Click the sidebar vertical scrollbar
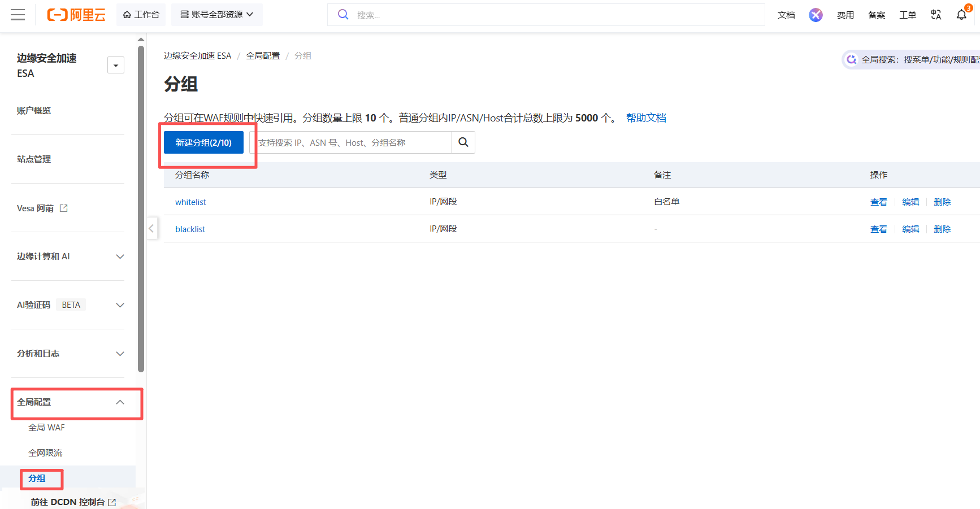Screen dimensions: 980x509 pos(141,209)
